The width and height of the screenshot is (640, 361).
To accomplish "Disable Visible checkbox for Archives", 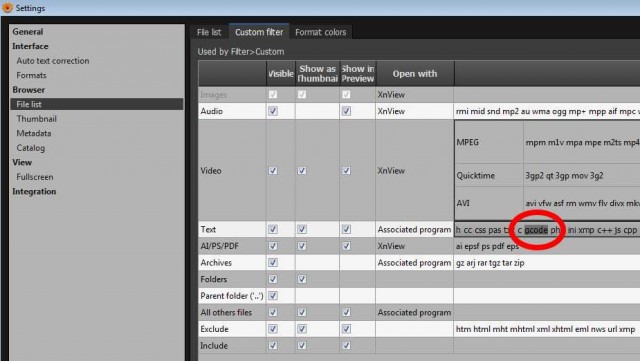I will click(x=273, y=263).
